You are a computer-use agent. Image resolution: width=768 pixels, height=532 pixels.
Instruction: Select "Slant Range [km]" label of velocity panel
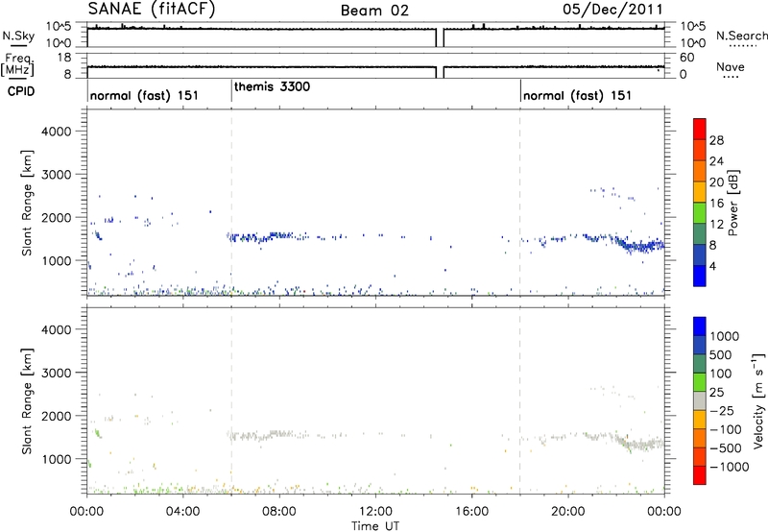coord(27,401)
